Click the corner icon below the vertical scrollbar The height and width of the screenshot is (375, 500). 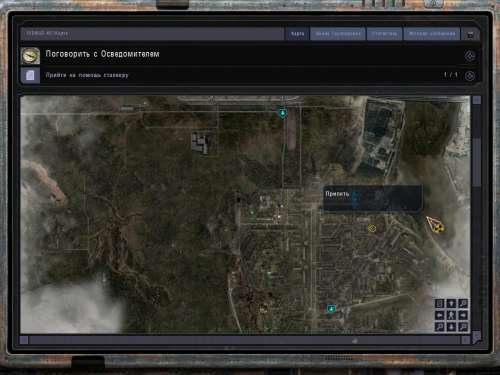(477, 337)
